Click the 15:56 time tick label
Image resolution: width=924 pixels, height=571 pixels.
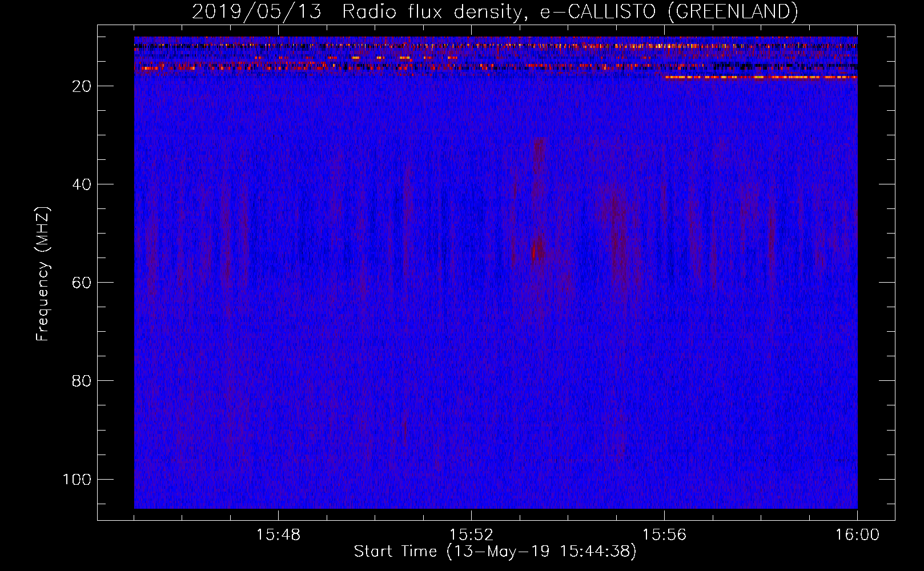coord(664,535)
